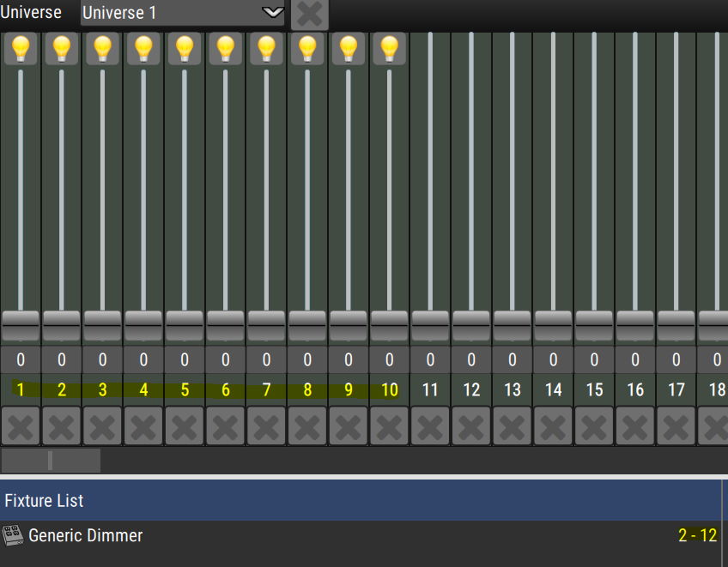Reset channel 10 with its X button

(390, 426)
